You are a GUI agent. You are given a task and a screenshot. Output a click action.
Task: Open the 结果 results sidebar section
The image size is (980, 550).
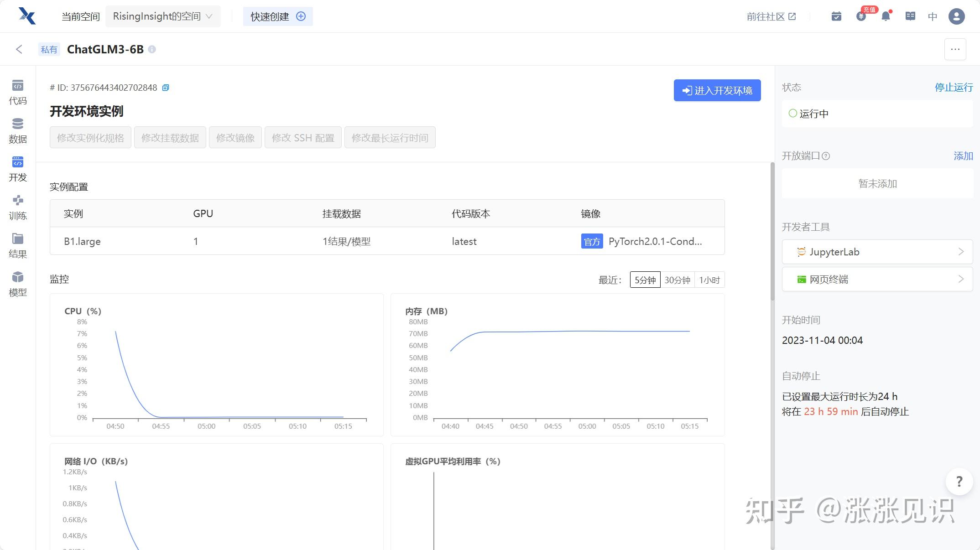tap(18, 246)
